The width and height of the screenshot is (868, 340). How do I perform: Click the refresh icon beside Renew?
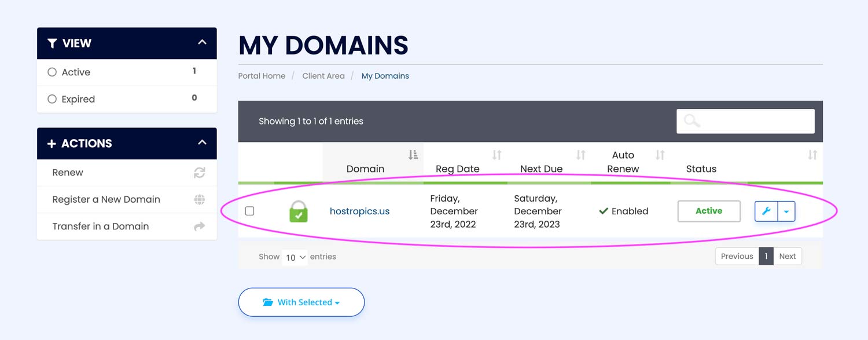tap(199, 172)
